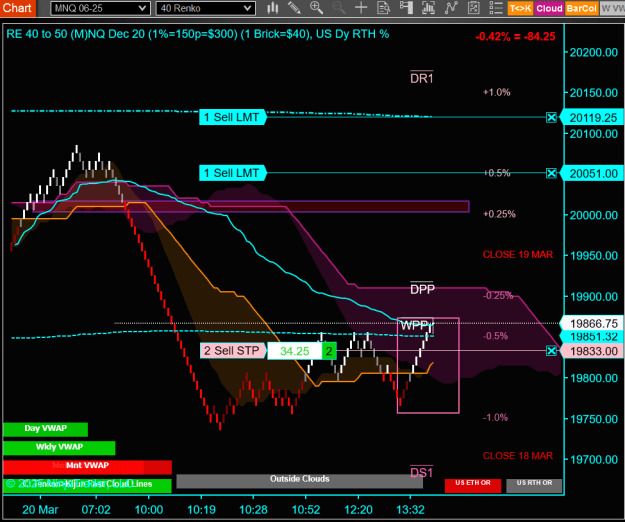The width and height of the screenshot is (625, 522).
Task: Click the +1.0% level label
Action: 496,92
